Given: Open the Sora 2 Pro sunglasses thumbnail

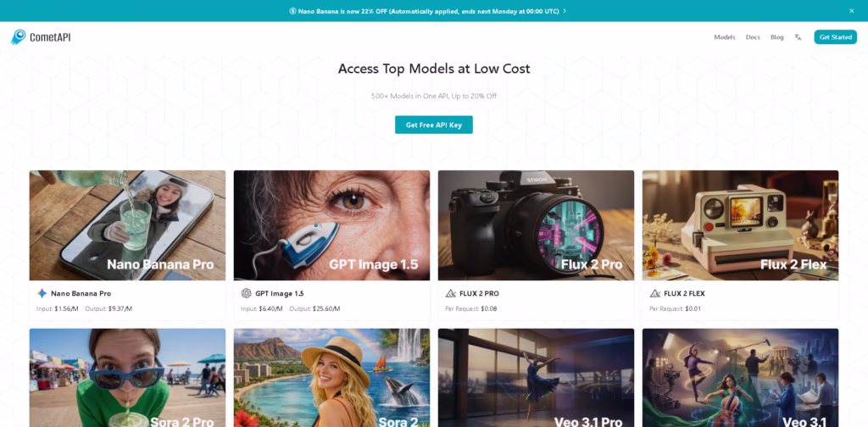Looking at the screenshot, I should click(x=127, y=378).
